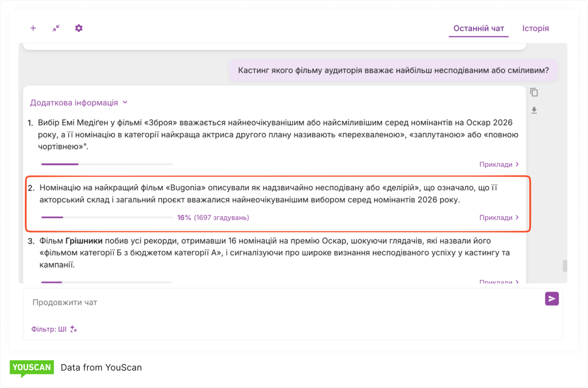This screenshot has height=388, width=588.
Task: Click the chat's vertical scrollbar thumb
Action: pyautogui.click(x=565, y=266)
